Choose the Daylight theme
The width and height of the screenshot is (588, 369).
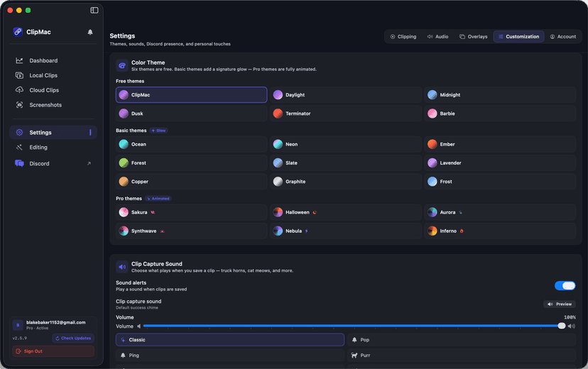click(x=346, y=95)
